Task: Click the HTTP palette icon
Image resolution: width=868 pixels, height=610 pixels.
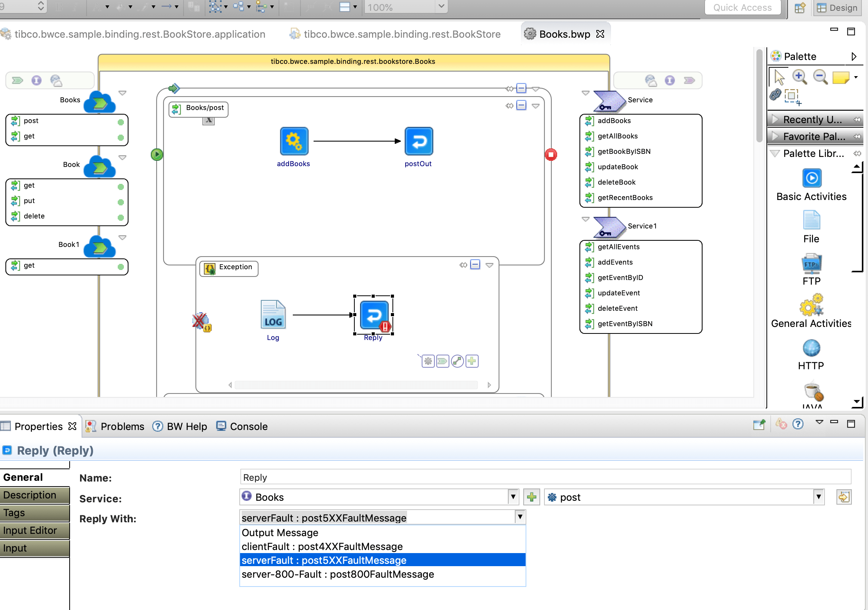Action: (x=811, y=348)
